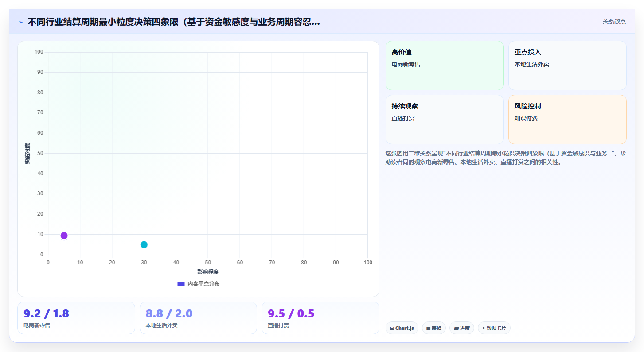The height and width of the screenshot is (352, 644).
Task: Click the 实施难度 y-axis label
Action: (27, 154)
